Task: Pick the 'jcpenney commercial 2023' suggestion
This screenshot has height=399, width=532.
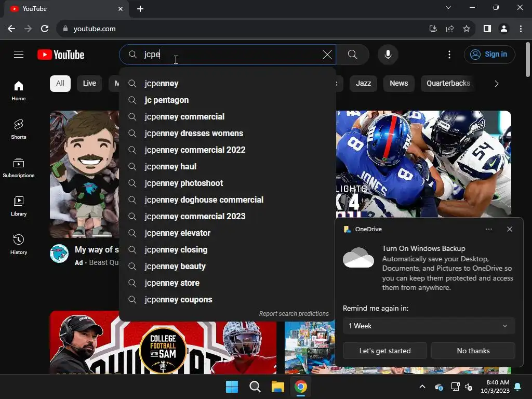Action: point(228,217)
